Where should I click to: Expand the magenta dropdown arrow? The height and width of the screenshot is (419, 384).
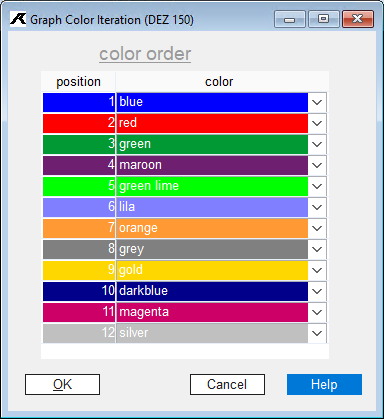317,312
